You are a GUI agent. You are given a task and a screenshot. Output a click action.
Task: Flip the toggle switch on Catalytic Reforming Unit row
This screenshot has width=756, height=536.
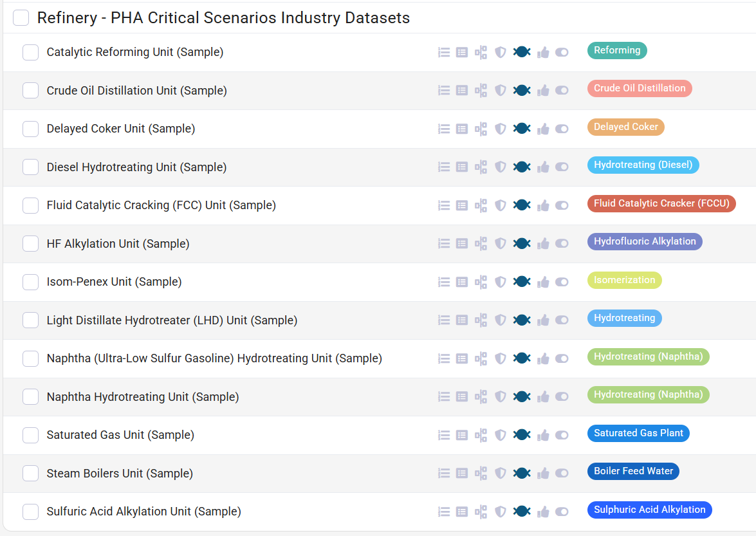click(x=562, y=52)
